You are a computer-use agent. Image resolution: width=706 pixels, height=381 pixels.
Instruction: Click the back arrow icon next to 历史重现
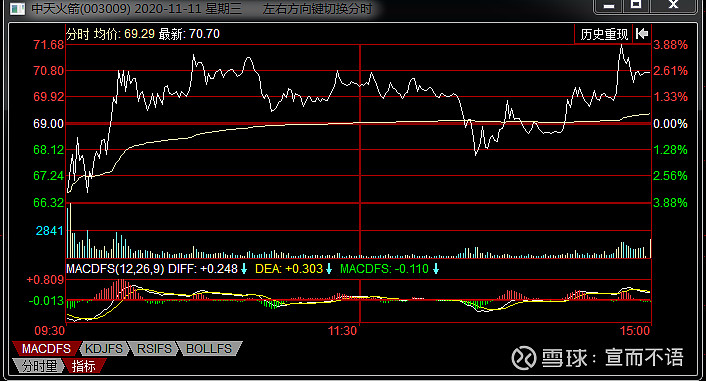[642, 34]
